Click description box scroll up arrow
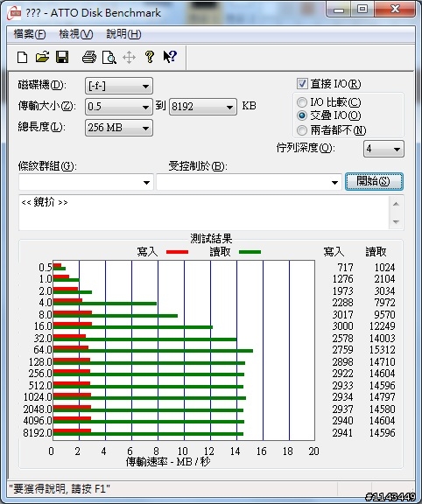 396,204
